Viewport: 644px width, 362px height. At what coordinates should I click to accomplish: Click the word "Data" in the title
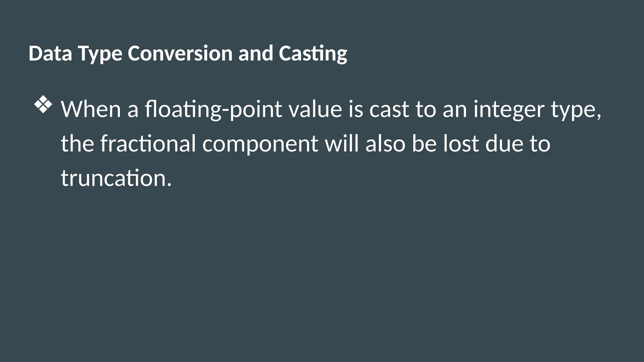(x=50, y=53)
